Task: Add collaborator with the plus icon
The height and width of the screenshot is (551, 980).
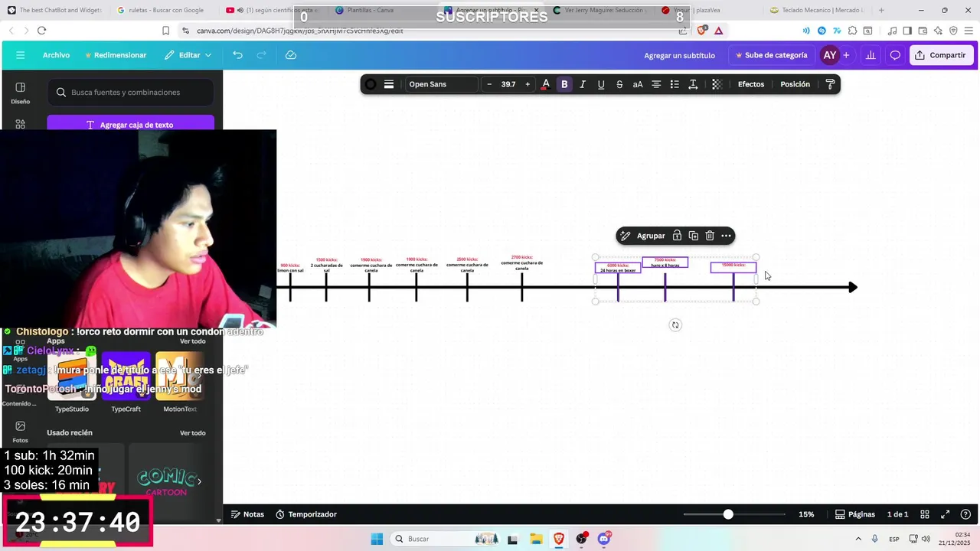Action: (x=846, y=55)
